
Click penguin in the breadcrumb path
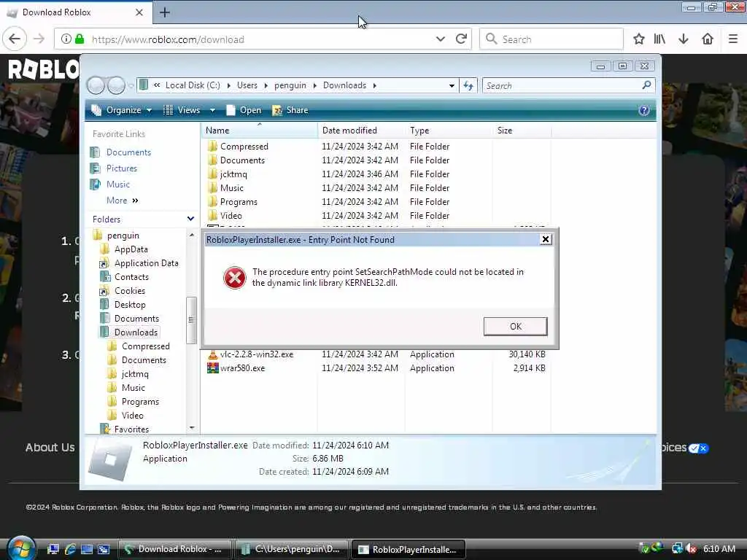290,85
